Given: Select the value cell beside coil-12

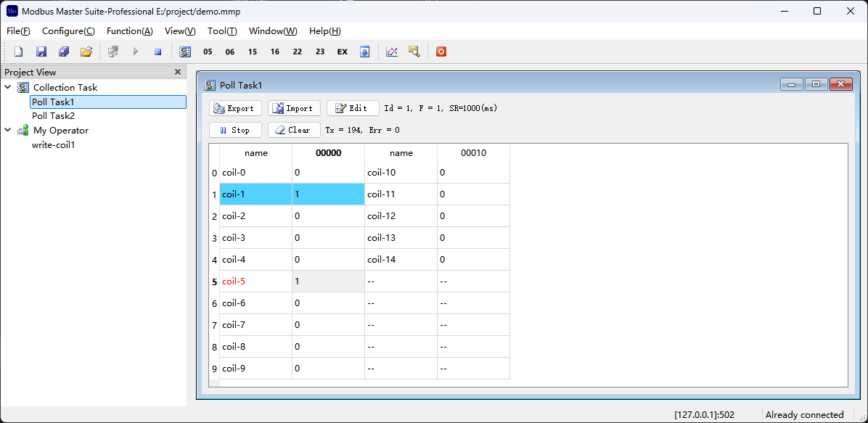Looking at the screenshot, I should point(473,216).
